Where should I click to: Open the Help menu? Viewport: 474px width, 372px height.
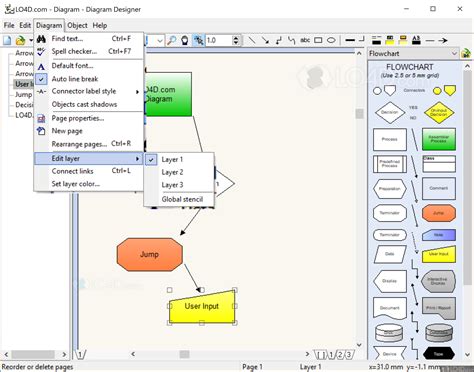pyautogui.click(x=100, y=25)
